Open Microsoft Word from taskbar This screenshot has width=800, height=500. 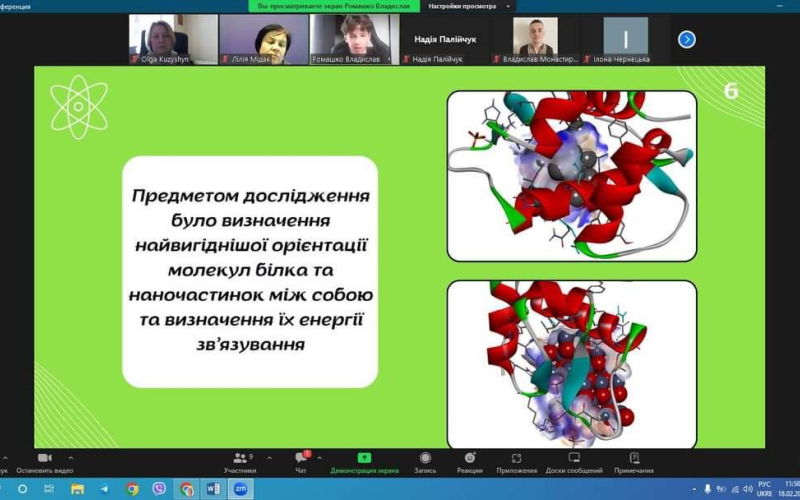213,489
